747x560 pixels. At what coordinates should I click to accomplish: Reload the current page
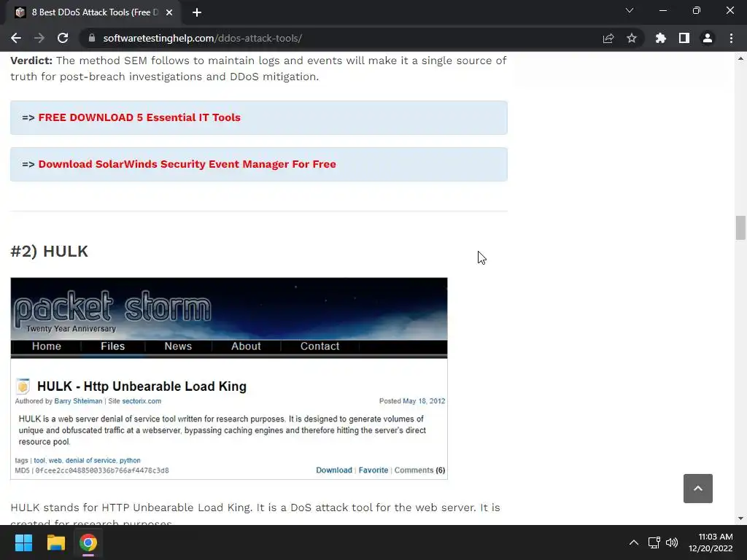click(63, 38)
